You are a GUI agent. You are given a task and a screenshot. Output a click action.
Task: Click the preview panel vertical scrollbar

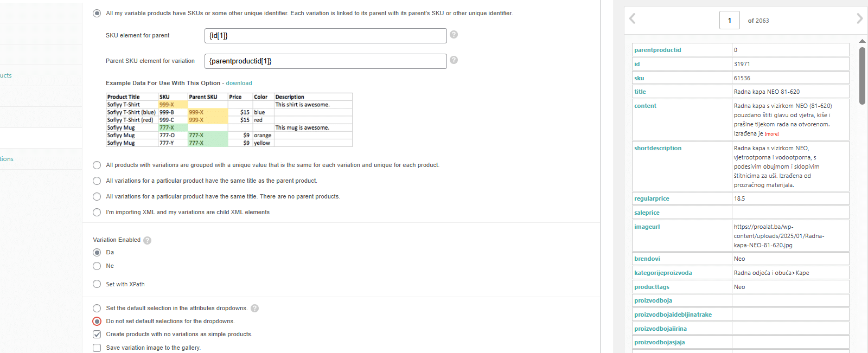click(862, 76)
